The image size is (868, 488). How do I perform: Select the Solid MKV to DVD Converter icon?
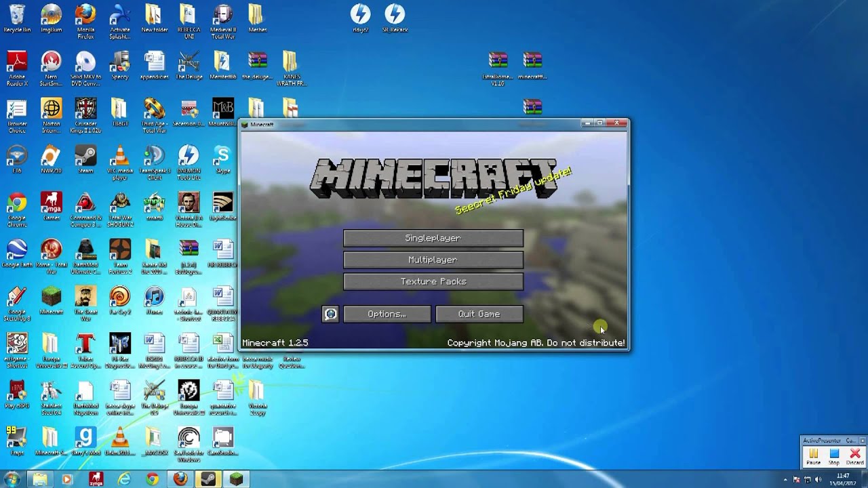coord(85,68)
